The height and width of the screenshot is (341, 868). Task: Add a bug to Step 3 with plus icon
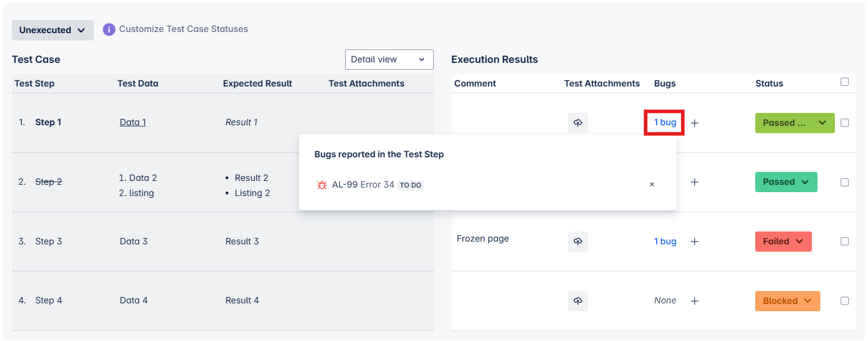point(695,242)
